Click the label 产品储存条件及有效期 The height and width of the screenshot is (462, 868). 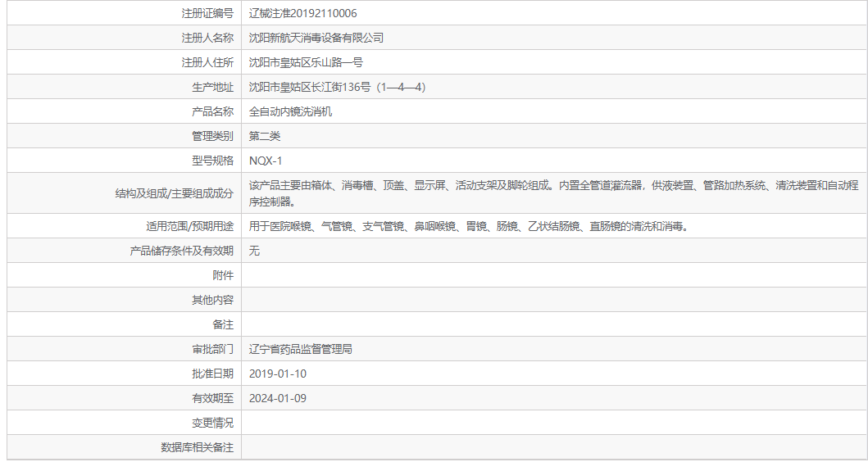click(182, 251)
